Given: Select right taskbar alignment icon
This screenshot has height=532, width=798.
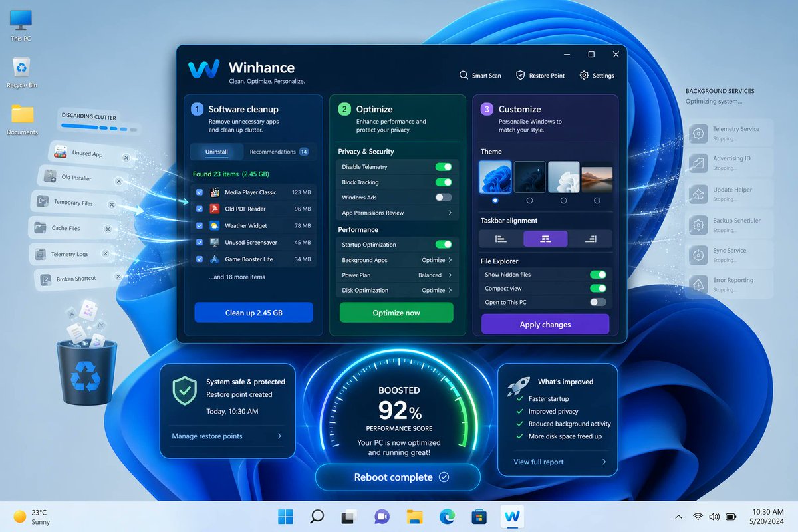Looking at the screenshot, I should point(590,239).
